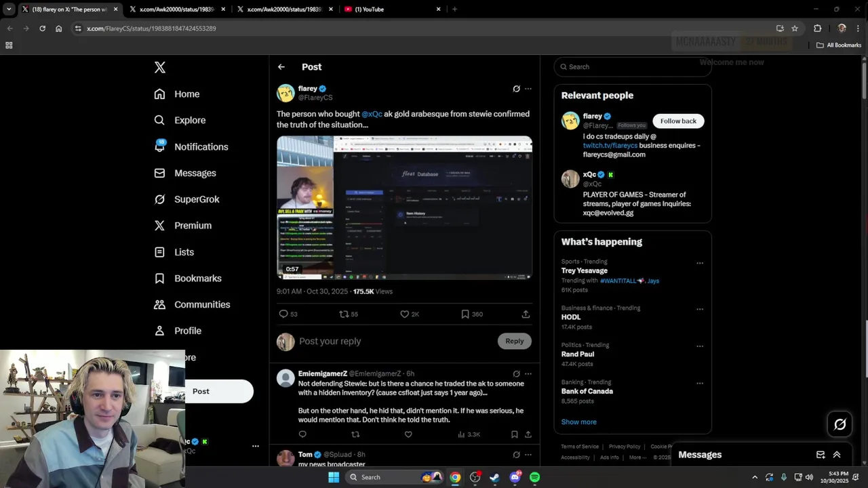Viewport: 868px width, 488px height.
Task: Open the Extensions puzzle icon
Action: 818,28
